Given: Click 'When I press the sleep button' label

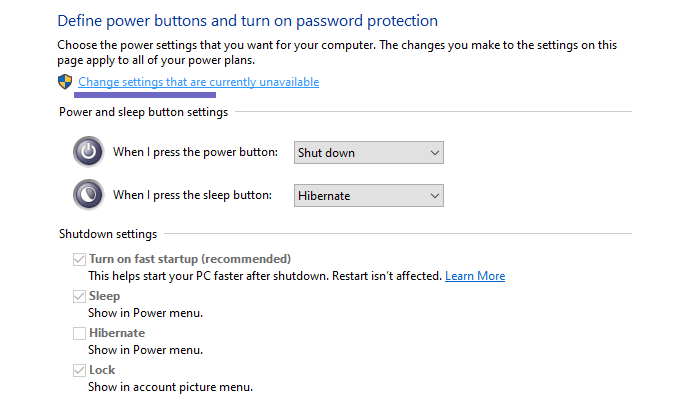Looking at the screenshot, I should tap(192, 195).
